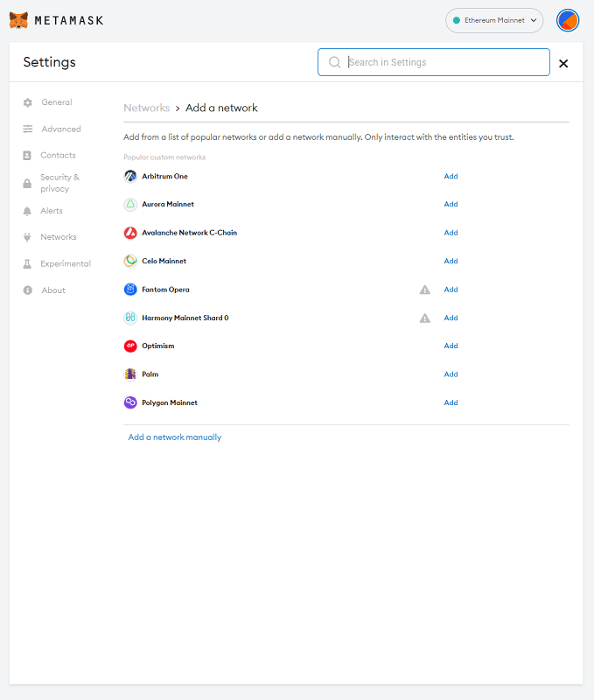Open Security & privacy settings
Viewport: 594px width, 700px height.
tap(59, 183)
